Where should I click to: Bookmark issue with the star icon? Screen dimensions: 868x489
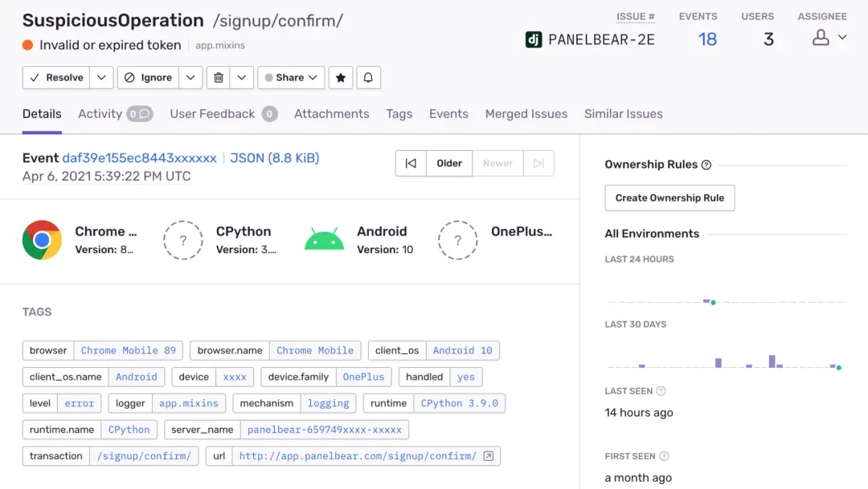(x=341, y=77)
